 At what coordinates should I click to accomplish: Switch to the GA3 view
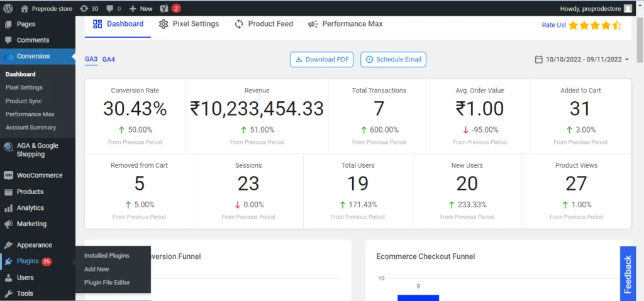coord(91,60)
